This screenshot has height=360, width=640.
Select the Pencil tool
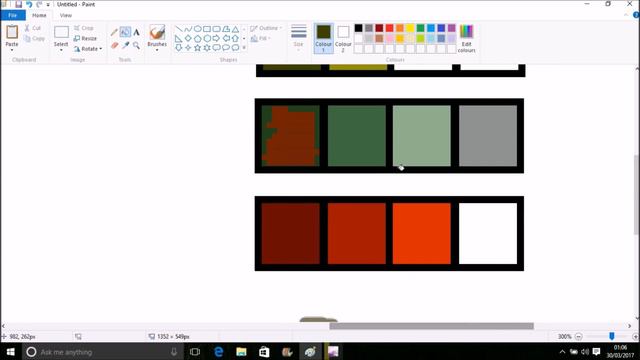click(114, 32)
